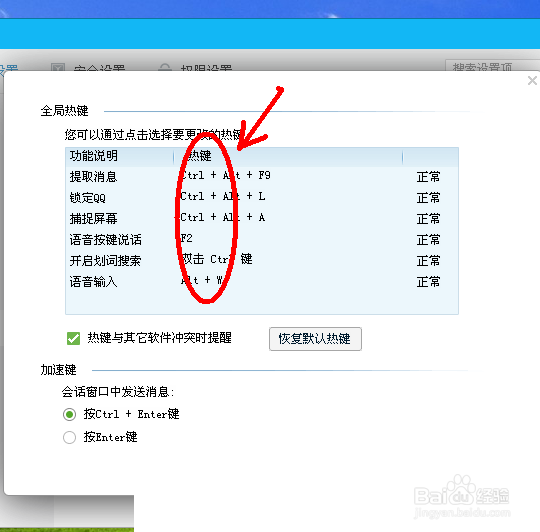Image resolution: width=540 pixels, height=532 pixels.
Task: Click the 搜索设置项 search field
Action: click(x=492, y=66)
